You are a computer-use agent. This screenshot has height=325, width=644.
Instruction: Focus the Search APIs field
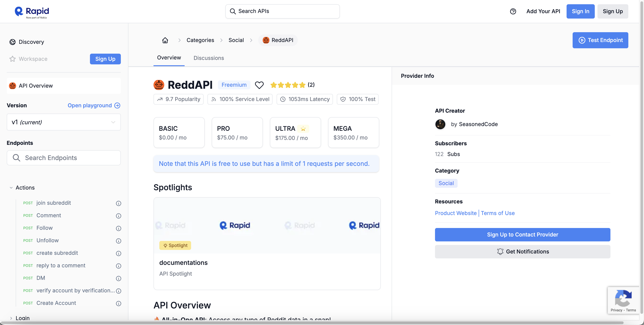[x=282, y=11]
